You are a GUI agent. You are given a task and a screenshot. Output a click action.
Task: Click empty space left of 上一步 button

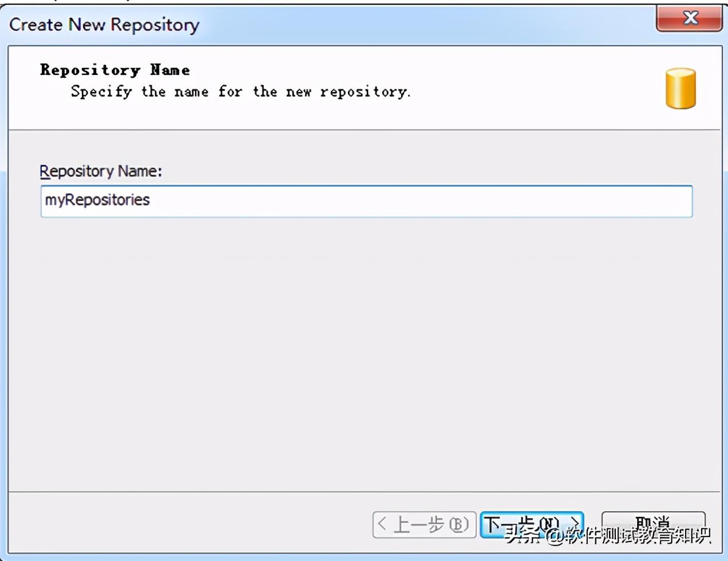pos(189,524)
